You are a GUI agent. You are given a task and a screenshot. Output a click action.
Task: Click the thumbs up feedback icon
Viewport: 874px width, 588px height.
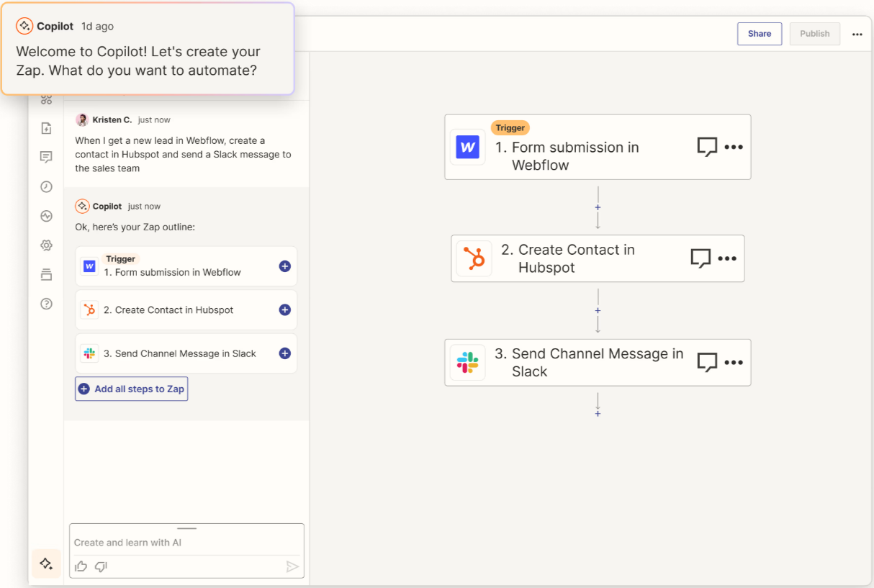coord(81,566)
